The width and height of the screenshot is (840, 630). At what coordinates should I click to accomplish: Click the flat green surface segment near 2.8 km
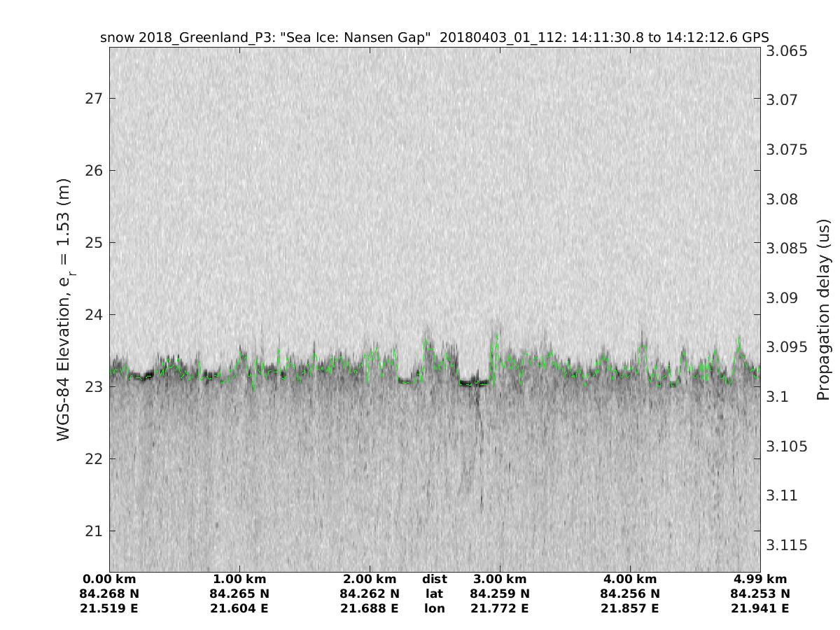(474, 383)
